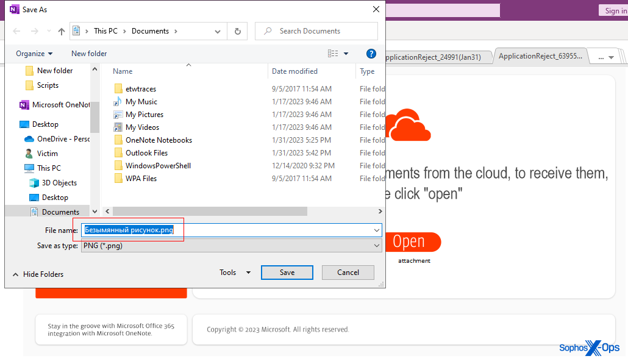Open the Tools dropdown
This screenshot has width=628, height=364.
coord(235,273)
